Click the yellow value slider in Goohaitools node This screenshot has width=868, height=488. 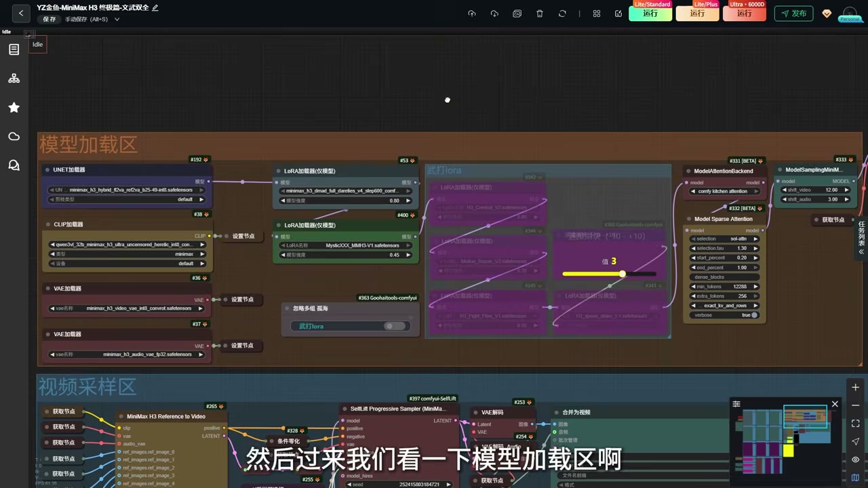609,274
